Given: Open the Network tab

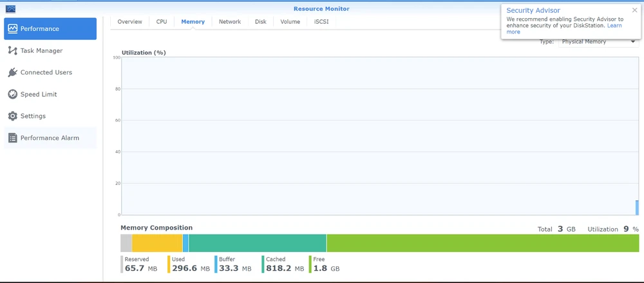Looking at the screenshot, I should [230, 22].
